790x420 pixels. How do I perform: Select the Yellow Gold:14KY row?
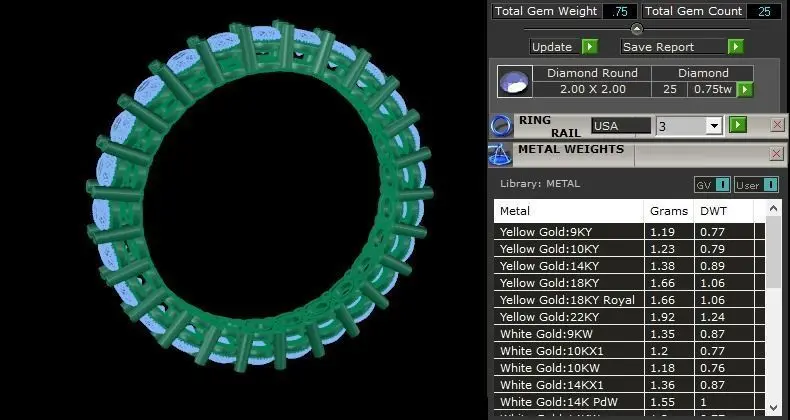pyautogui.click(x=629, y=266)
